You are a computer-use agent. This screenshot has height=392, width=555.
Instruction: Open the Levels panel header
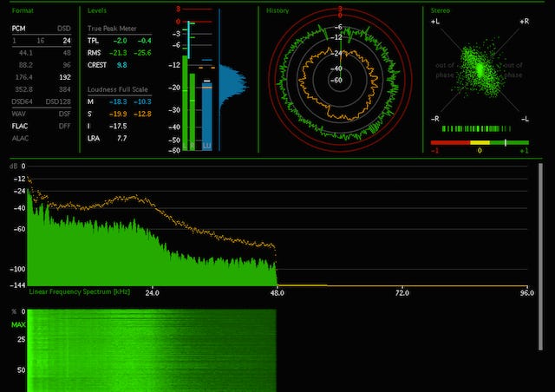[97, 10]
